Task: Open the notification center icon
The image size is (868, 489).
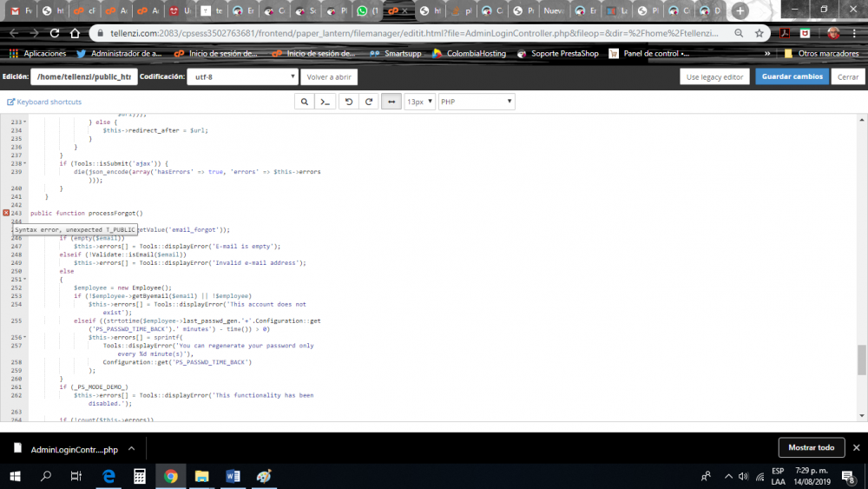Action: click(x=848, y=476)
